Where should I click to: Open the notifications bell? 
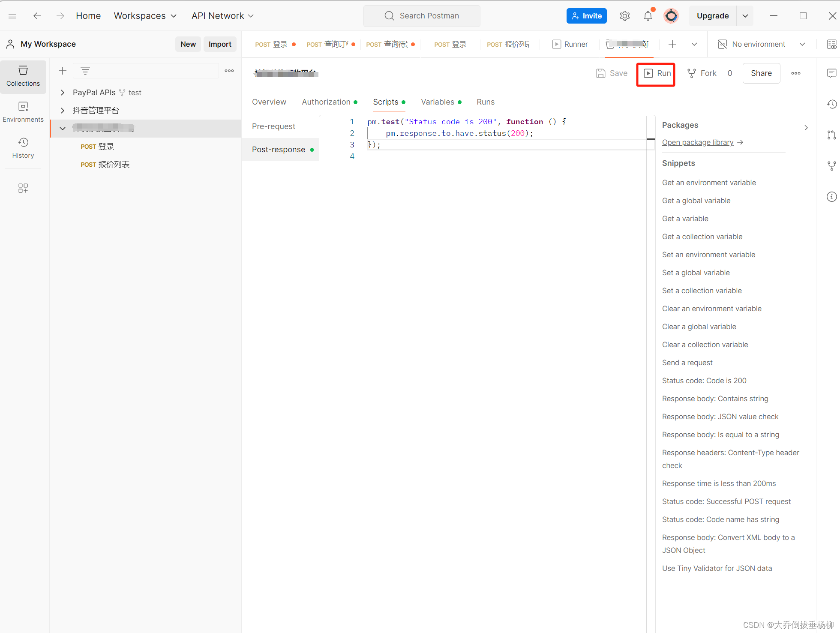coord(648,16)
